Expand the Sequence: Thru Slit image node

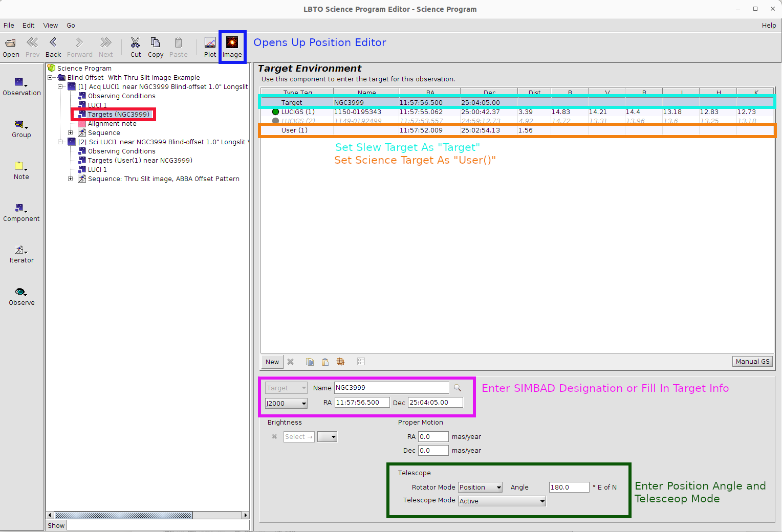[x=71, y=179]
